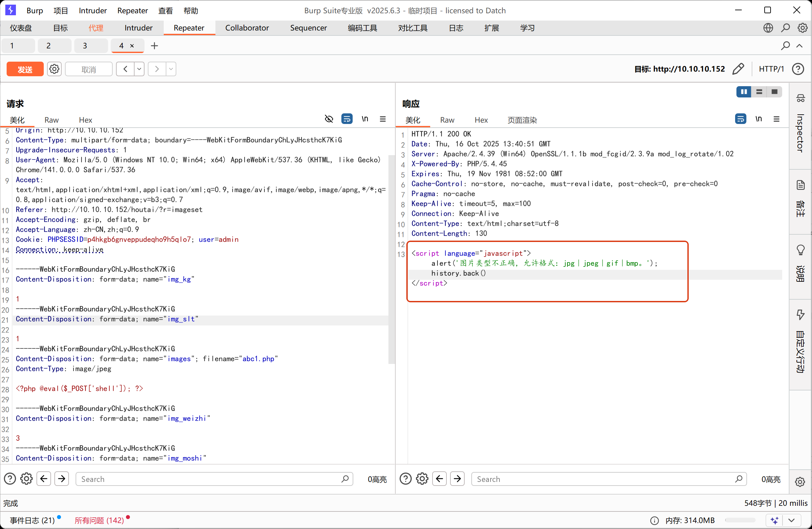Toggle show non-printable \n in response

pyautogui.click(x=759, y=119)
